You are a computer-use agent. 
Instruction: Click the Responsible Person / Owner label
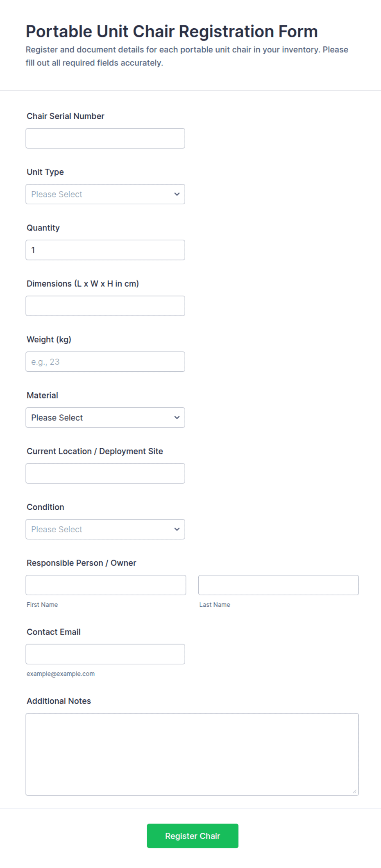pos(82,563)
